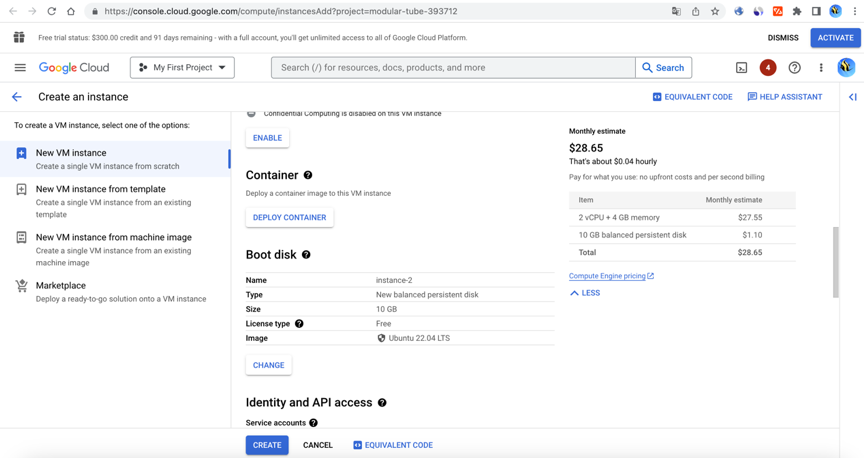Collapse the estimate details with LESS
Image resolution: width=864 pixels, height=458 pixels.
tap(585, 293)
